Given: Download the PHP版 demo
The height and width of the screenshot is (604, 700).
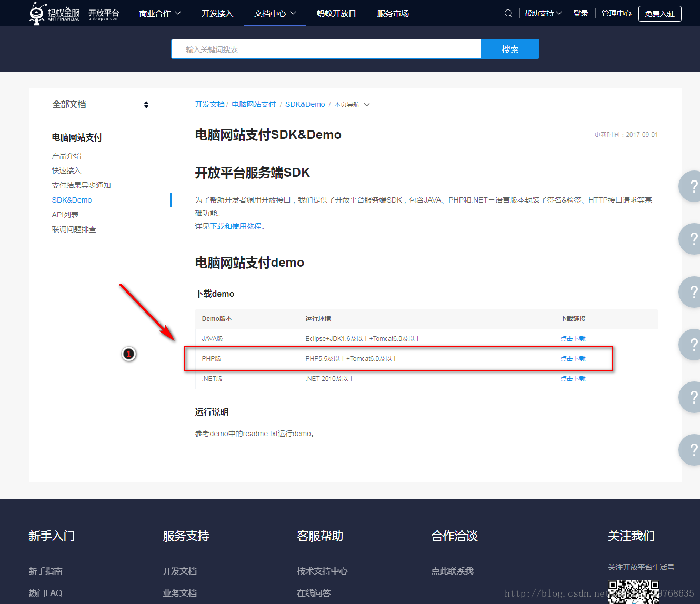Looking at the screenshot, I should coord(573,359).
